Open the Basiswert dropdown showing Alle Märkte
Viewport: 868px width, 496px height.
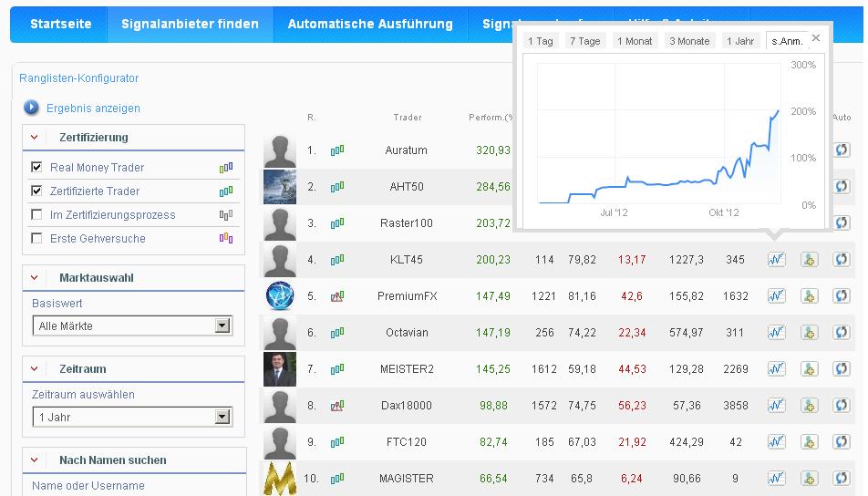tap(222, 325)
